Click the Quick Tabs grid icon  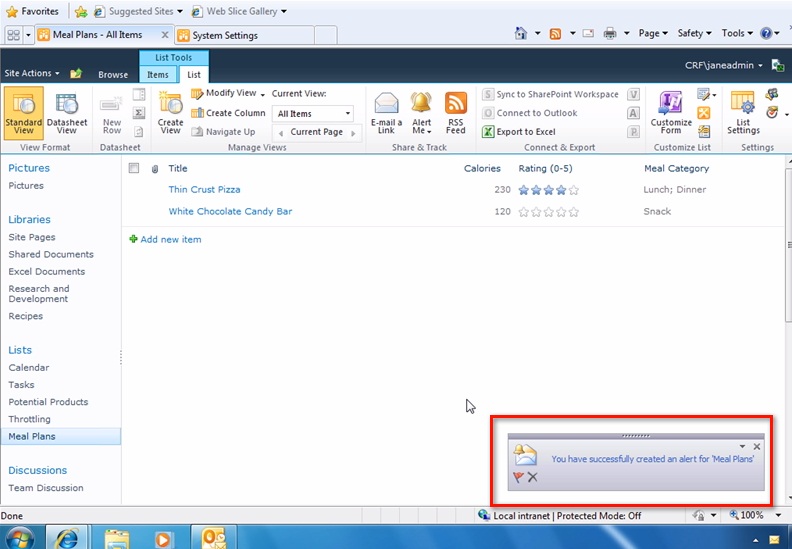point(14,35)
